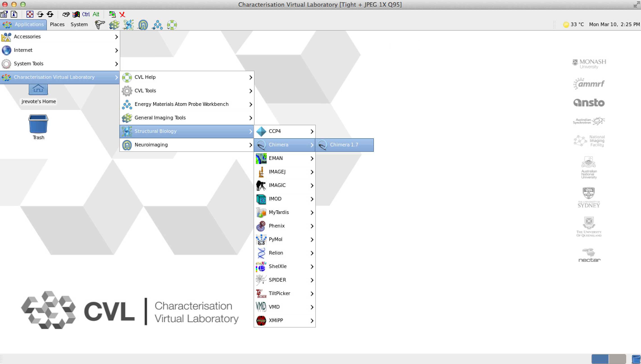Toggle the Alt key button
The image size is (641, 364).
click(96, 14)
